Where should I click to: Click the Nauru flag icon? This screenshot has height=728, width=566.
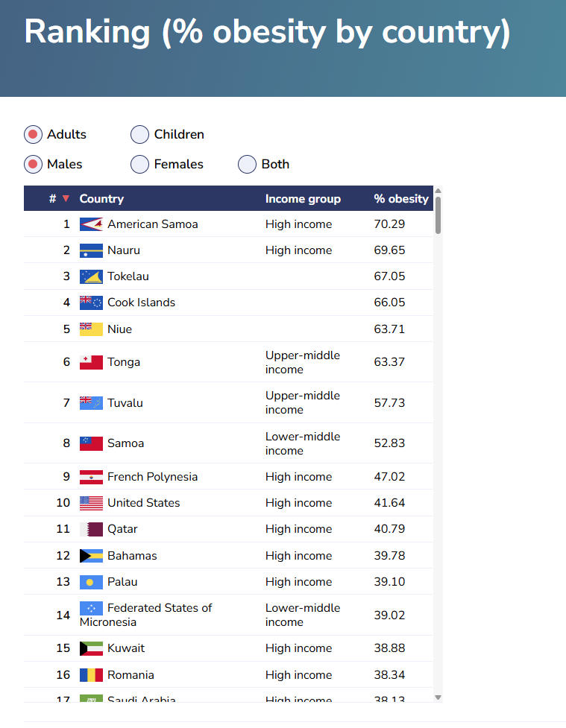point(91,250)
